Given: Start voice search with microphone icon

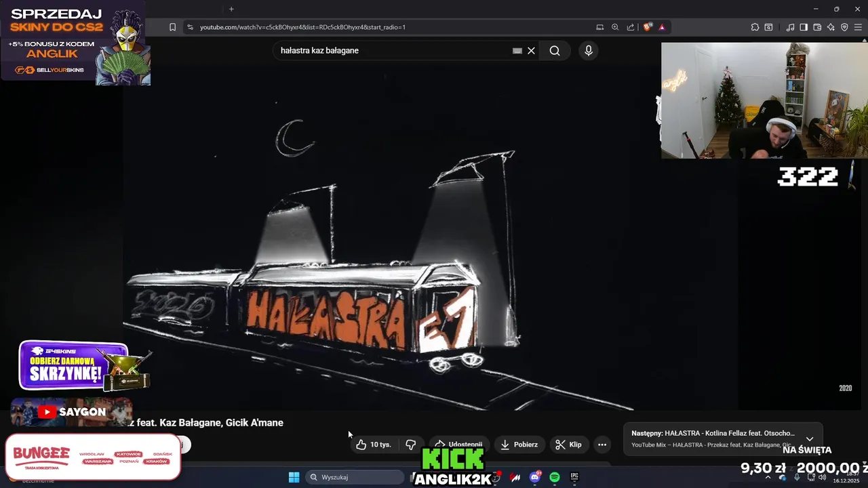Looking at the screenshot, I should tap(589, 51).
